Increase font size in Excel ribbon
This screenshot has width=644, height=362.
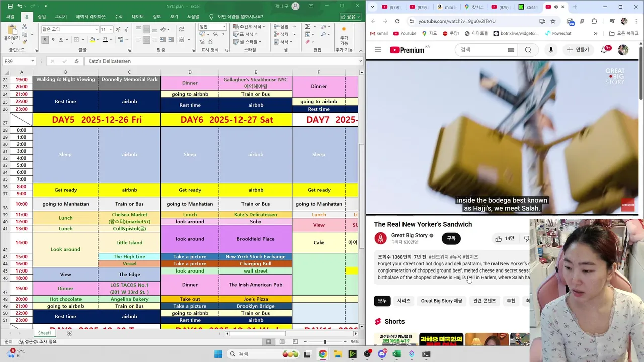point(118,29)
